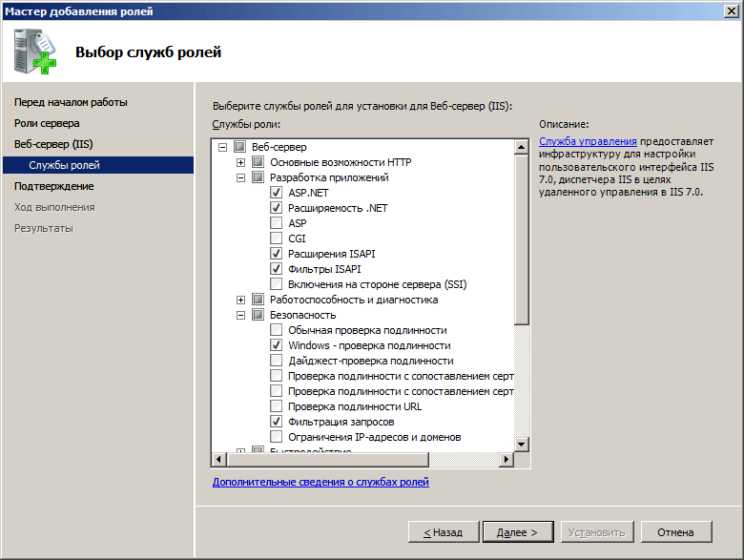Click the vertical scrollbar thumb
744x560 pixels.
(x=522, y=239)
